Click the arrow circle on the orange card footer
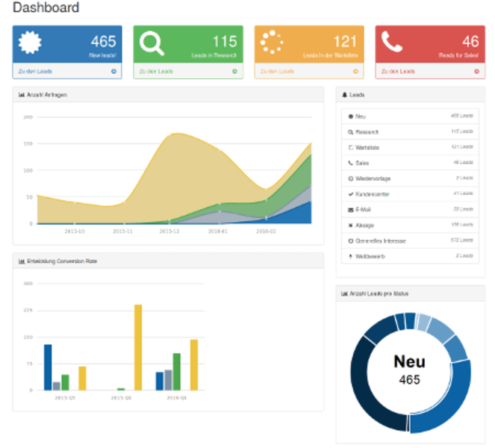 355,72
